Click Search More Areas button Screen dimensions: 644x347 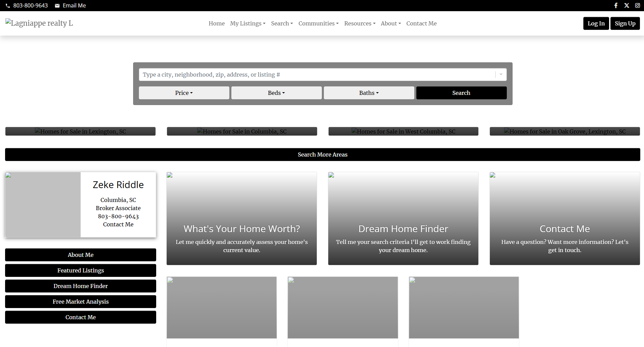click(323, 155)
